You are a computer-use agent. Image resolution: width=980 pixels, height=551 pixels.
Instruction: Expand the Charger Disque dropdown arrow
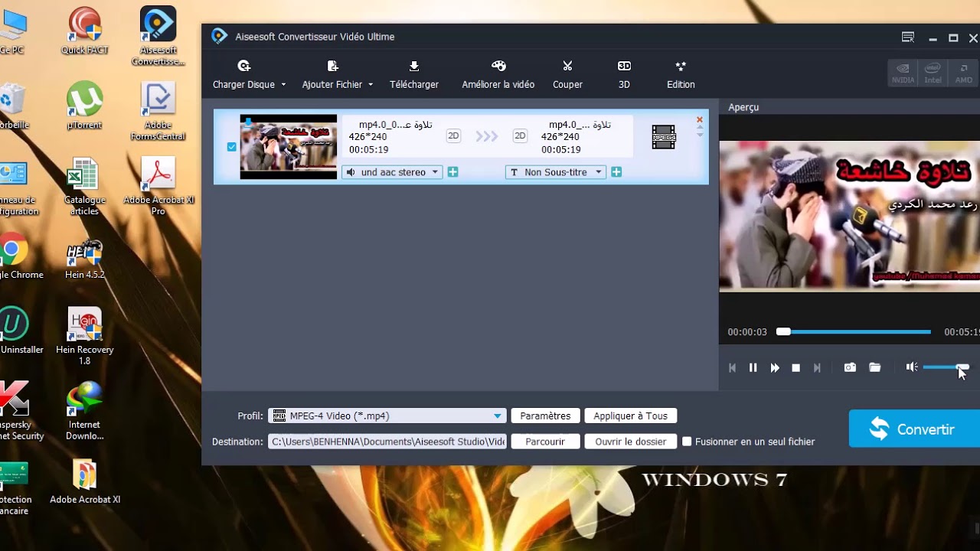(x=283, y=85)
